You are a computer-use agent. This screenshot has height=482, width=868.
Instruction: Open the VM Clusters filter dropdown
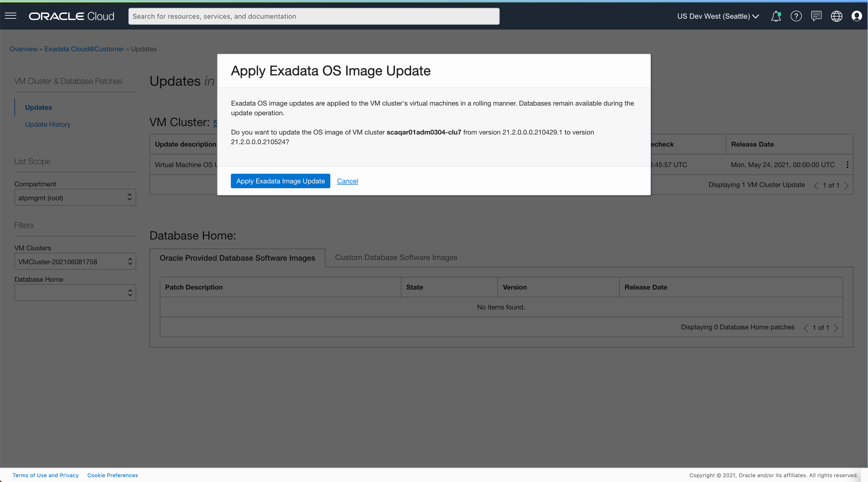pos(75,262)
